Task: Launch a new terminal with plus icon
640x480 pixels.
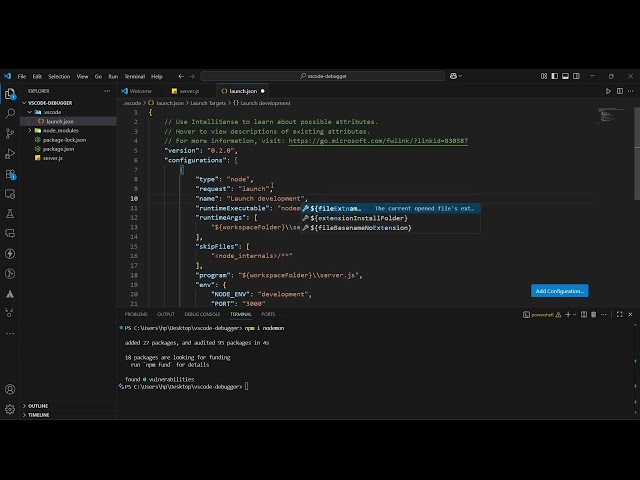Action: pos(568,314)
